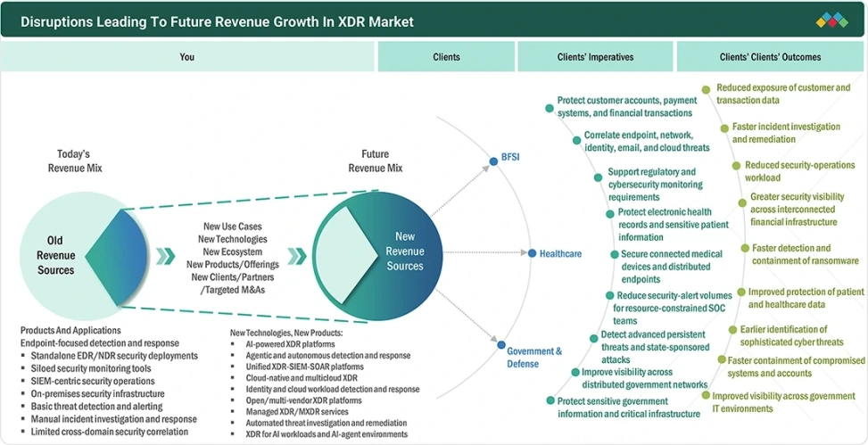Click teal dot beside 'Protect sensitive government information'

550,400
